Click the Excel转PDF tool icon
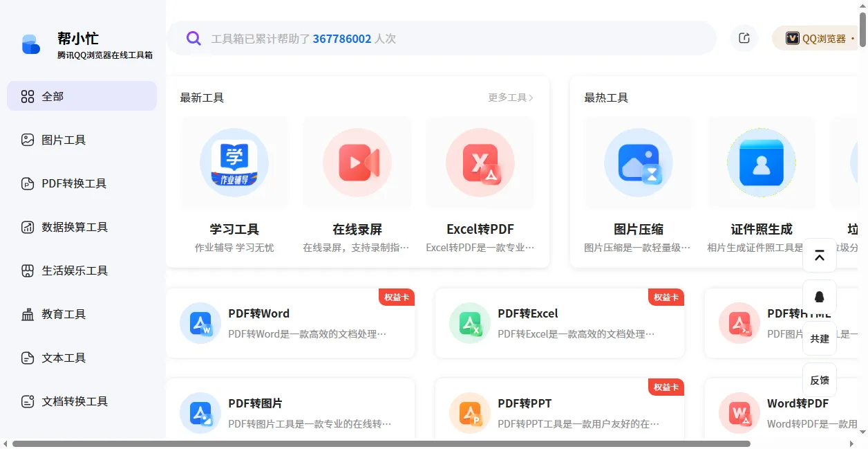868x449 pixels. click(x=480, y=162)
